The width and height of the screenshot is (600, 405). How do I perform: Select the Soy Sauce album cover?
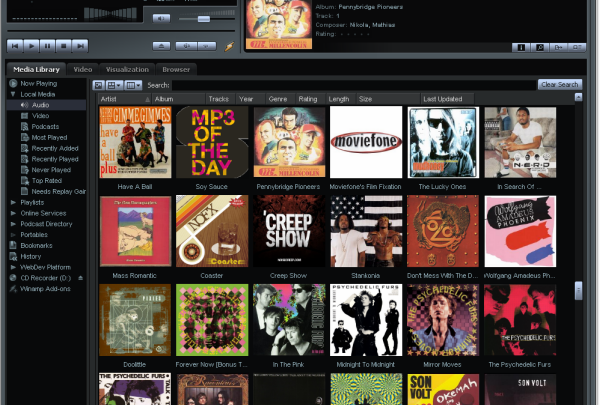click(212, 142)
